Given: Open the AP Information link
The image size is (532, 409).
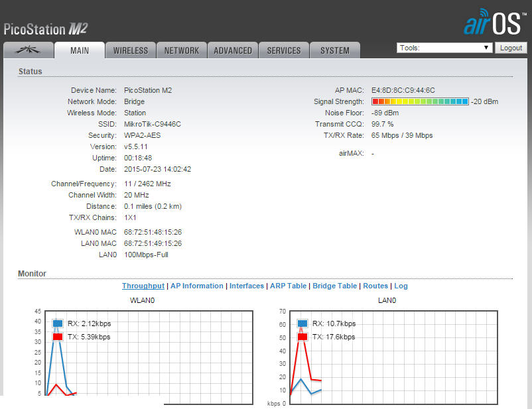Looking at the screenshot, I should coord(197,286).
